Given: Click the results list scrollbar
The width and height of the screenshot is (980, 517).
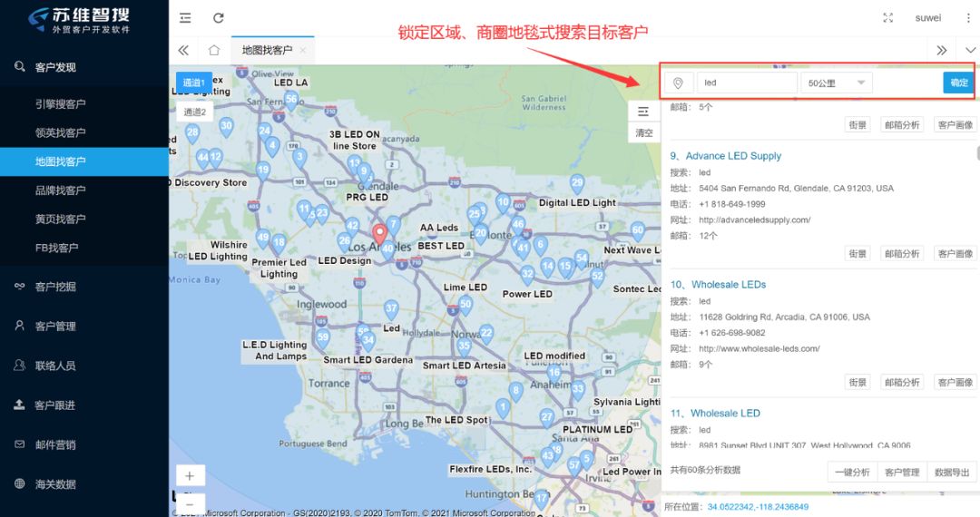Looking at the screenshot, I should pos(977,153).
